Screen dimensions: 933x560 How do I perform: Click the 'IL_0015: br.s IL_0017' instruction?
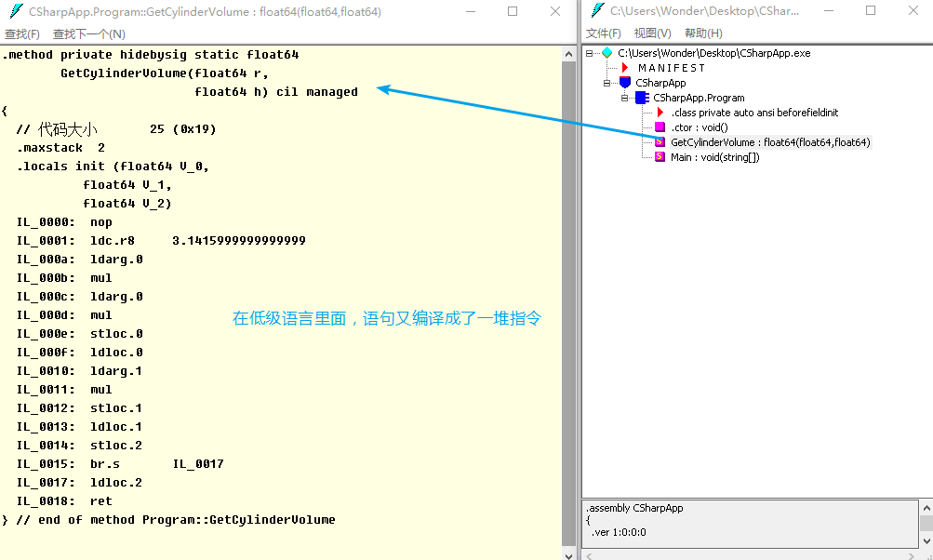pos(120,463)
